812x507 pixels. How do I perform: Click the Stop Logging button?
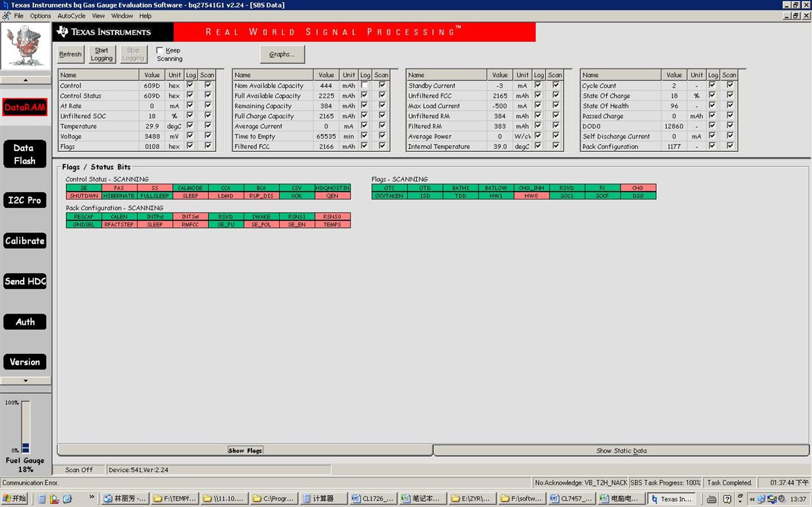click(133, 54)
